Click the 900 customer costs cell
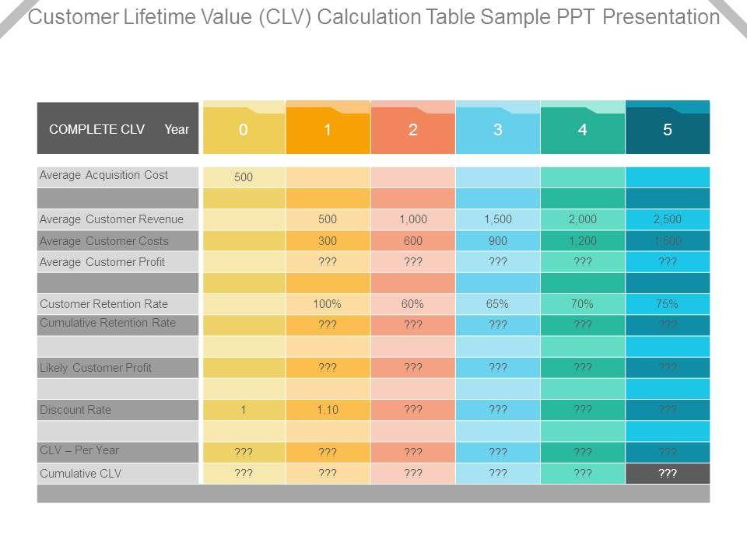Screen dimensions: 747x560 [x=498, y=241]
